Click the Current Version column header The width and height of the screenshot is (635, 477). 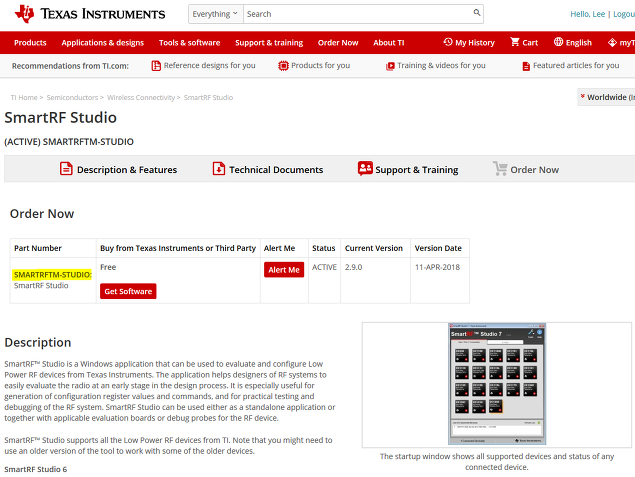click(374, 248)
